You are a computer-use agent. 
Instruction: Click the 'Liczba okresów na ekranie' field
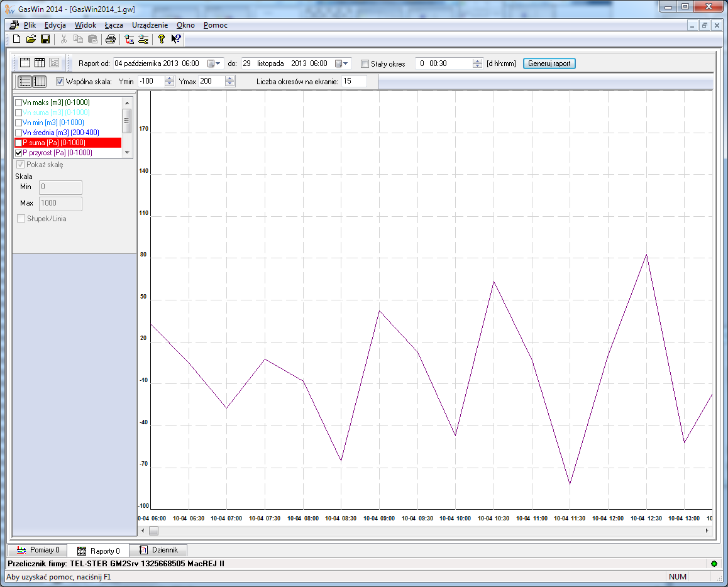354,81
